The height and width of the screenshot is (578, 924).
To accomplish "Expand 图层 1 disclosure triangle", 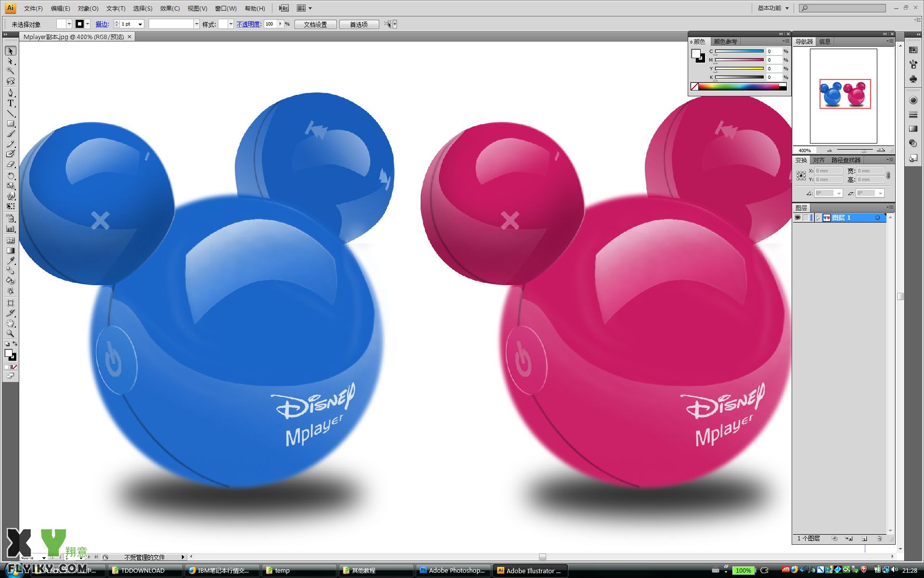I will [x=818, y=218].
